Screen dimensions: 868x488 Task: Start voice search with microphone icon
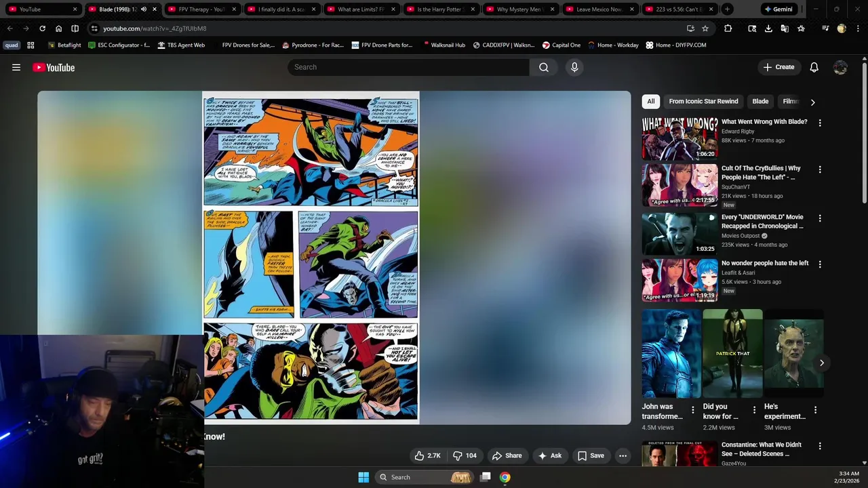coord(574,67)
